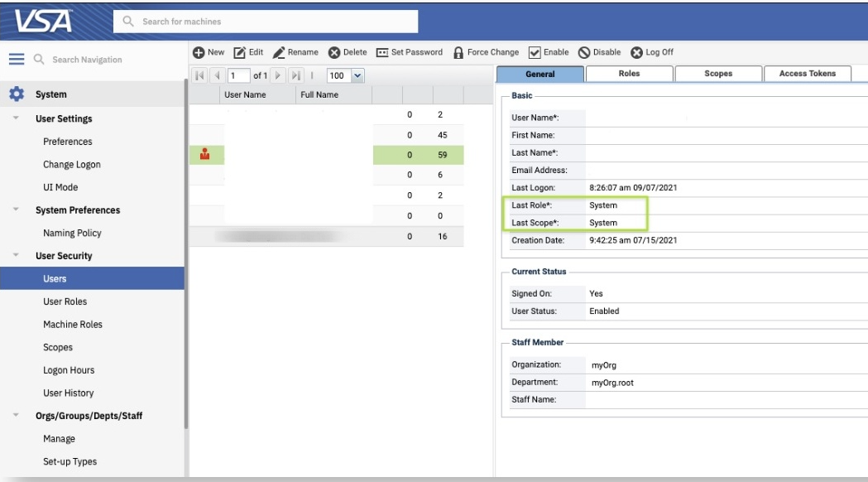Click the Rename pencil icon
Screen dimensions: 868x482
279,52
